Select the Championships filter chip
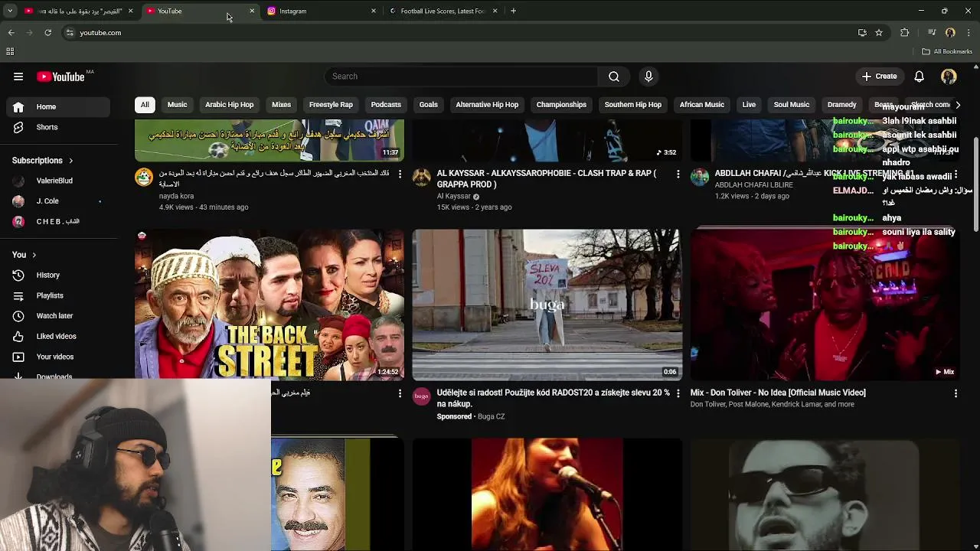Image resolution: width=980 pixels, height=551 pixels. [561, 105]
